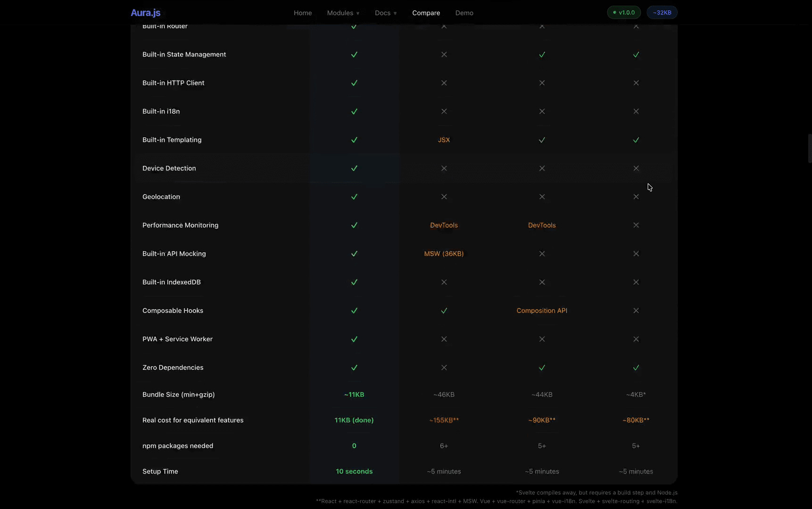Click the checkmark for Composable Hooks in React column
Screen dimensions: 812x509
tap(444, 311)
